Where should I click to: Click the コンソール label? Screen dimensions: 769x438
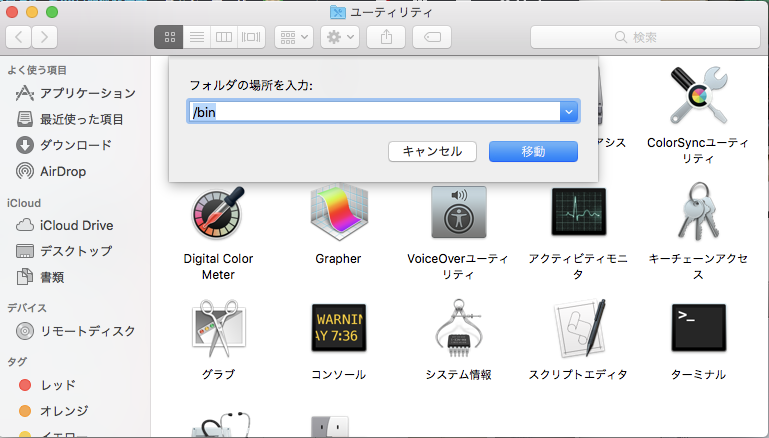click(x=338, y=375)
